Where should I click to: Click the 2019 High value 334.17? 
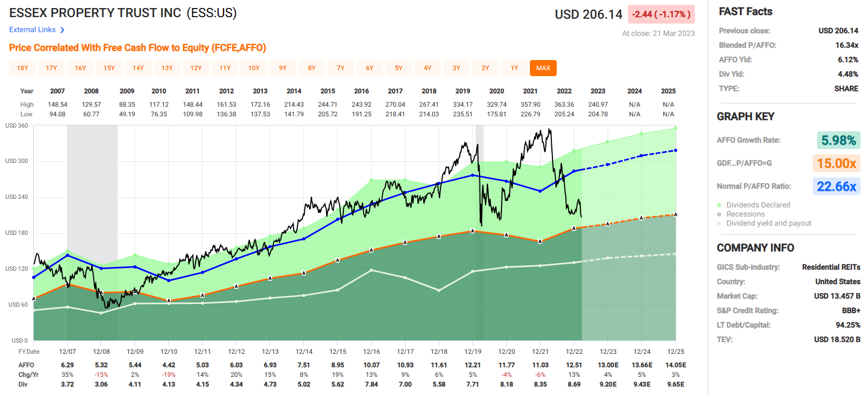[x=463, y=105]
